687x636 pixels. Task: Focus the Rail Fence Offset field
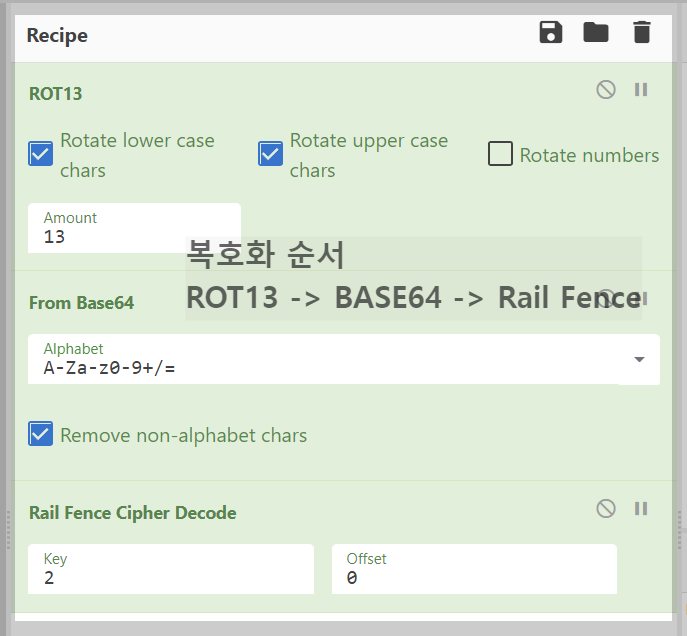pos(475,569)
